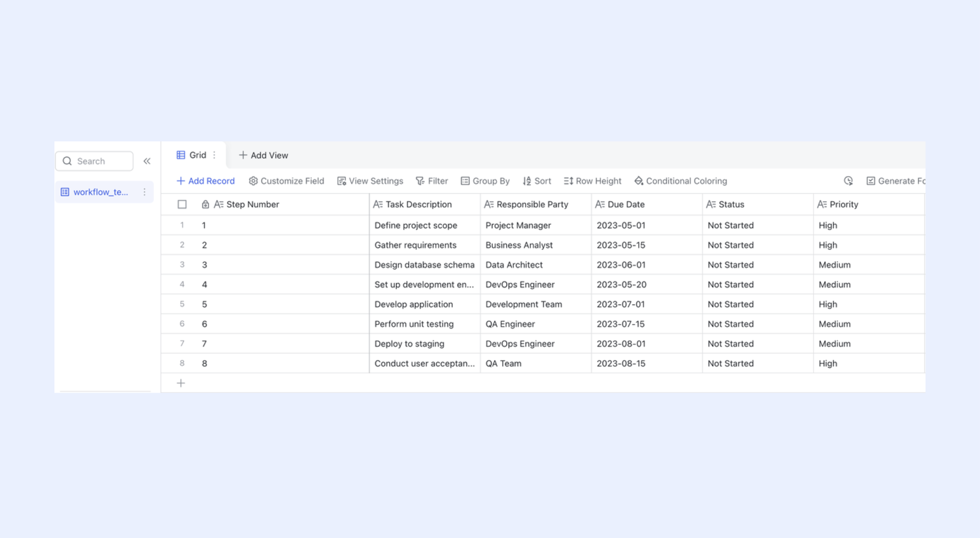Click the lock icon on Step Number
Image resolution: width=980 pixels, height=538 pixels.
click(205, 205)
